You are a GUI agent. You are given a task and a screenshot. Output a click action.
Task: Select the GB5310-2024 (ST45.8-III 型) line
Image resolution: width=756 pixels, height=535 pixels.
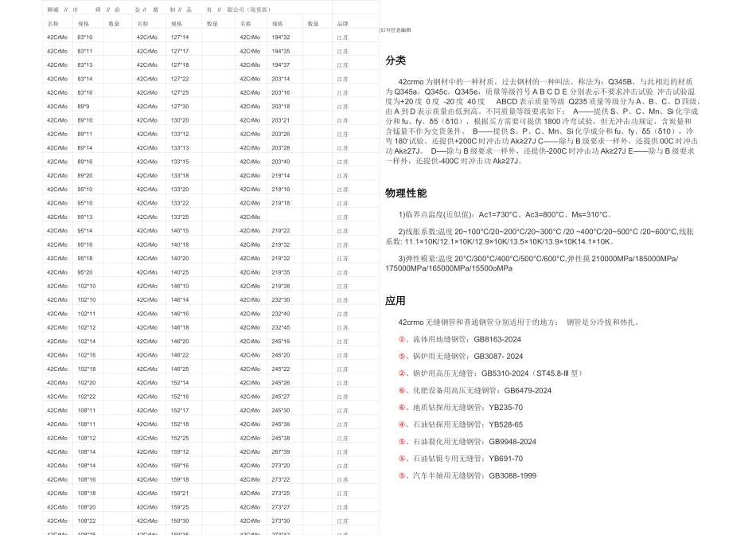[491, 373]
